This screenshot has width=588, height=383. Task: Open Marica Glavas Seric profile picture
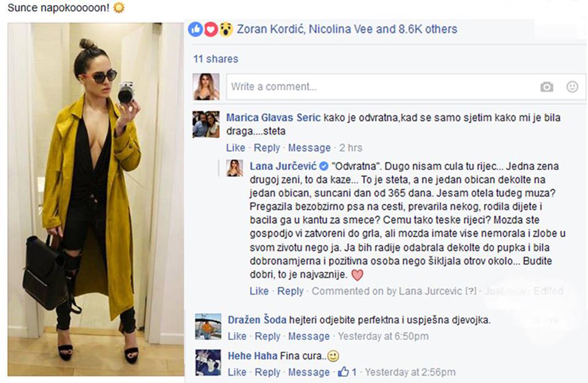tap(206, 124)
